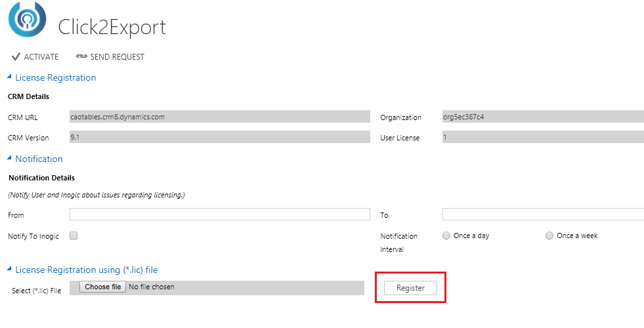Collapse the Notification section
644x328 pixels.
coord(9,157)
